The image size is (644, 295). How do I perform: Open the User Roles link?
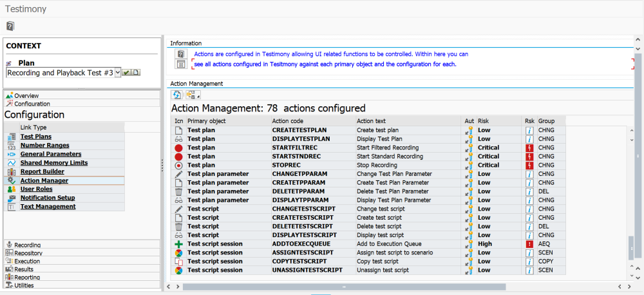pos(36,189)
